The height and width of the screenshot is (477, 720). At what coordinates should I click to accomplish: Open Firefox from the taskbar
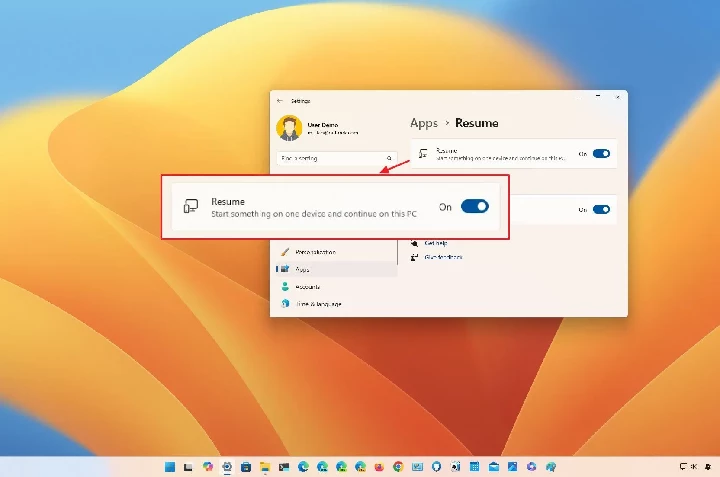click(379, 467)
